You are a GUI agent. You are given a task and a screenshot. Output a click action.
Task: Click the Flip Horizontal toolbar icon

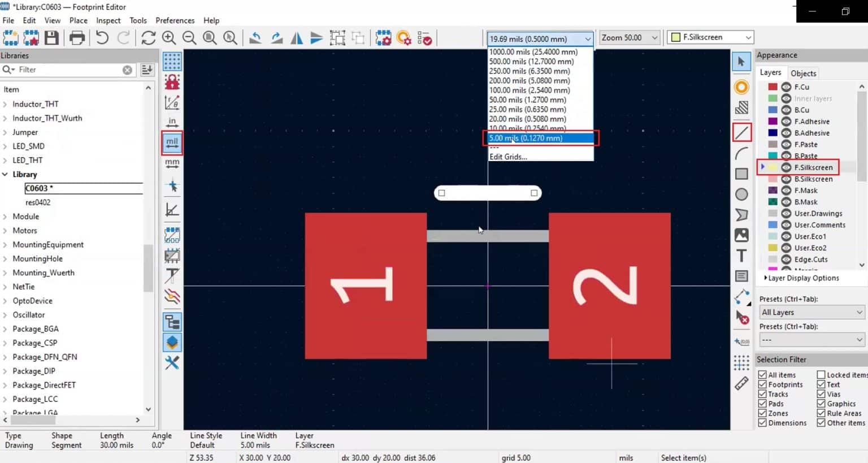tap(296, 38)
